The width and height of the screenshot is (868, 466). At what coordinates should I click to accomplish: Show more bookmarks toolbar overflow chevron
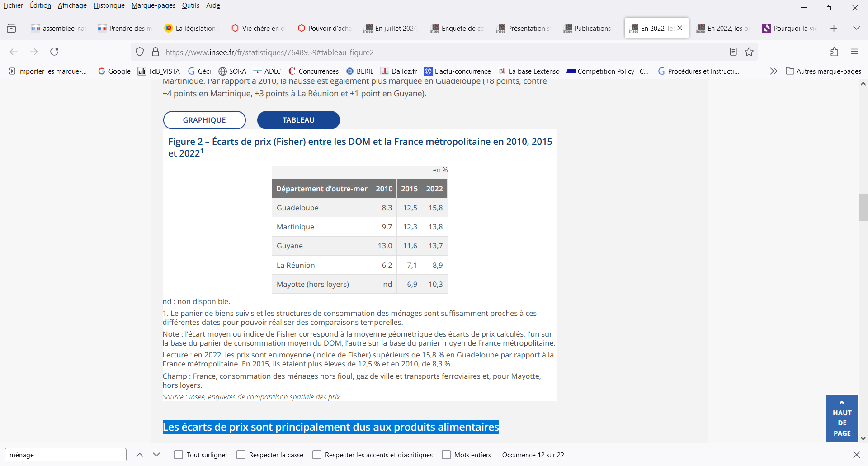click(774, 71)
